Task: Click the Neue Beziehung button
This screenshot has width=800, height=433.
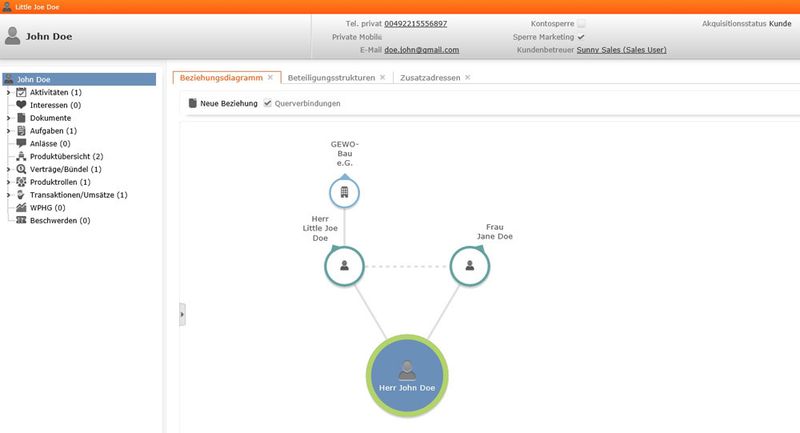Action: (x=223, y=103)
